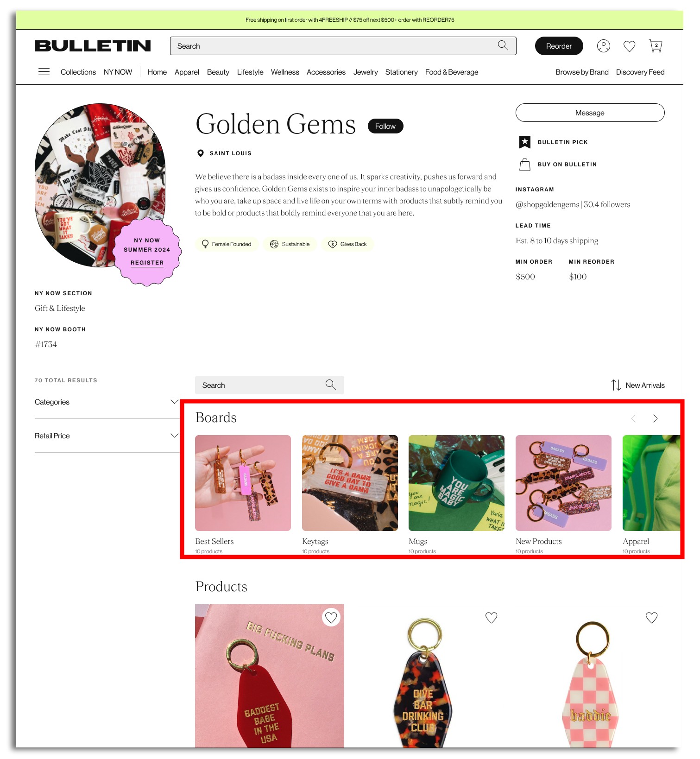The width and height of the screenshot is (700, 759).
Task: Click the brand product search magnifier icon
Action: pos(330,385)
